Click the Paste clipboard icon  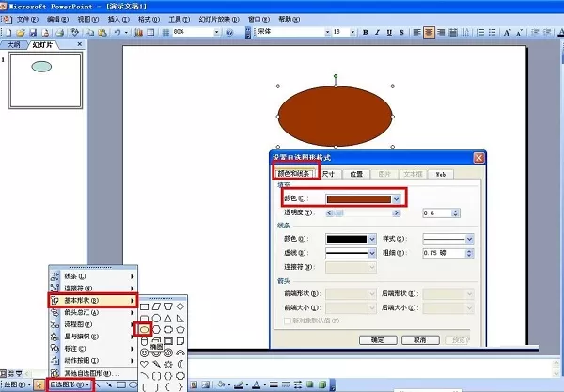click(x=102, y=32)
